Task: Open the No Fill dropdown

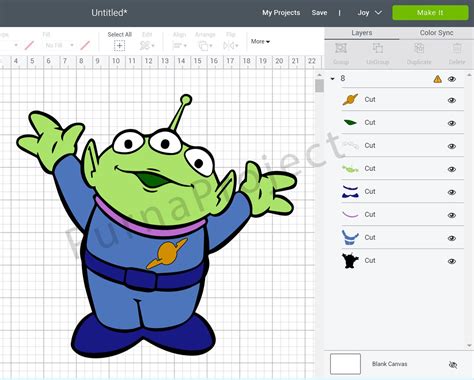Action: pyautogui.click(x=59, y=45)
